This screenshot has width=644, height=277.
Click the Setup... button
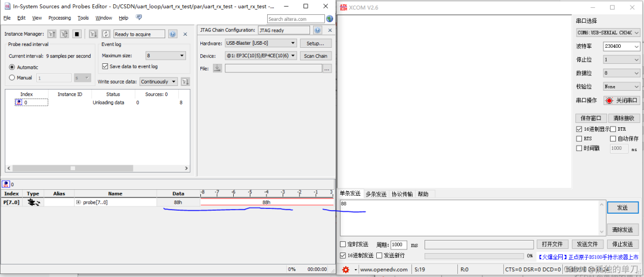coord(316,43)
